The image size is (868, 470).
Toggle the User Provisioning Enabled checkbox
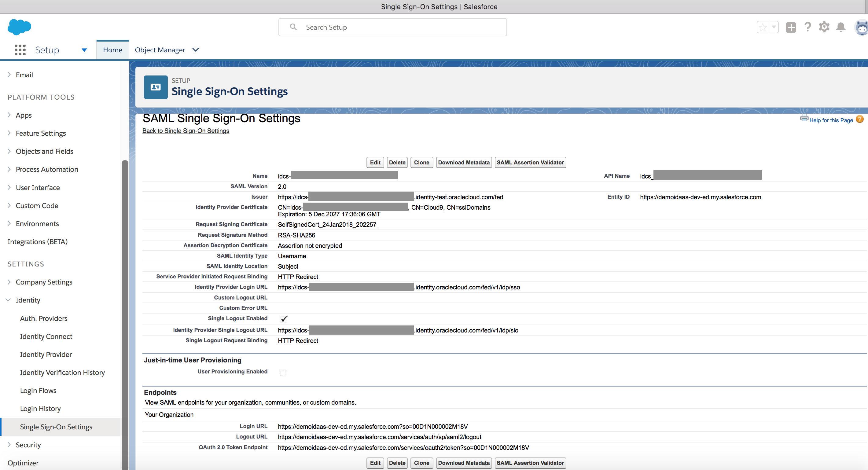283,373
